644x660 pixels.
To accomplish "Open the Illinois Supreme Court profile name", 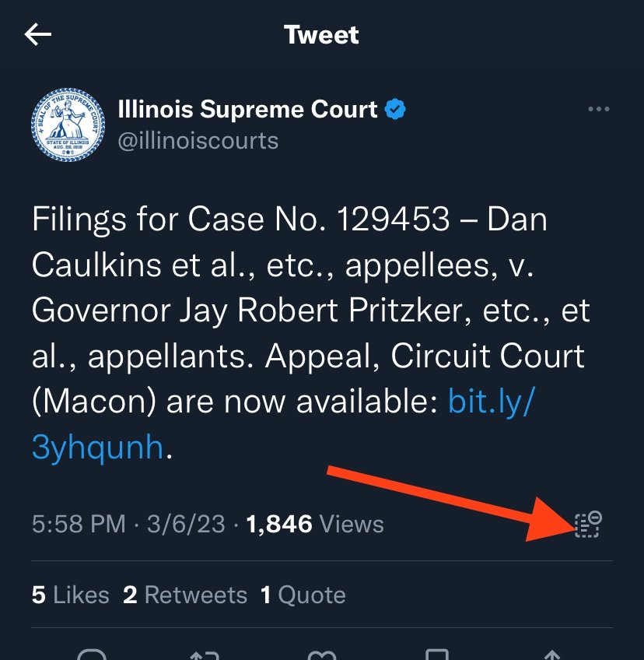I will point(247,110).
